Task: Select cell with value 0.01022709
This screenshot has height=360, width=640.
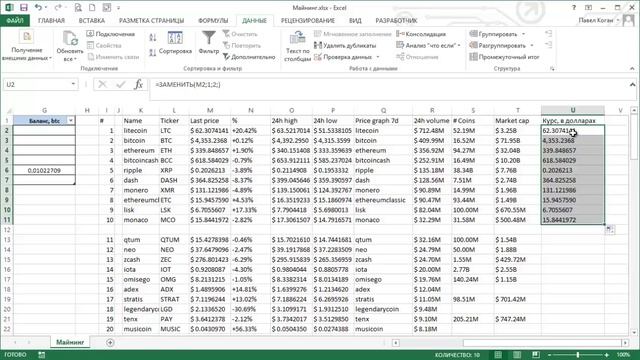Action: (44, 170)
